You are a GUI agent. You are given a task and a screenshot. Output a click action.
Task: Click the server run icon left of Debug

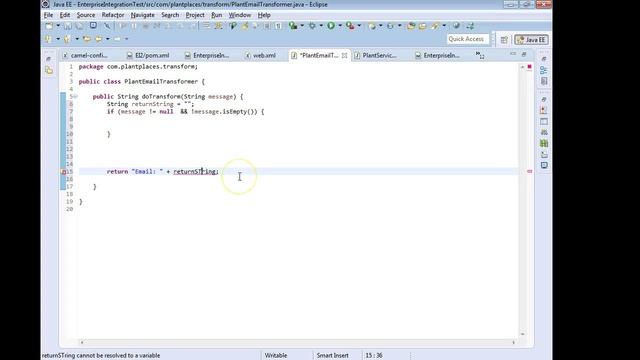293,26
